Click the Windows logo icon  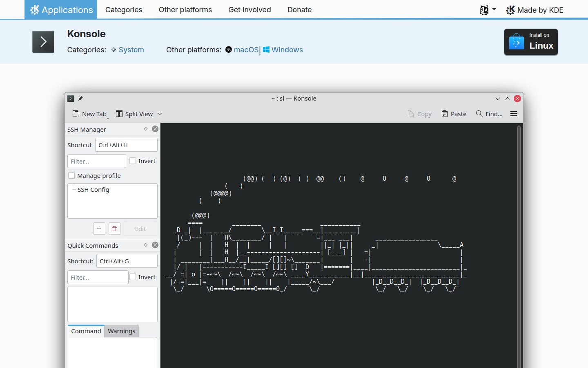coord(266,49)
